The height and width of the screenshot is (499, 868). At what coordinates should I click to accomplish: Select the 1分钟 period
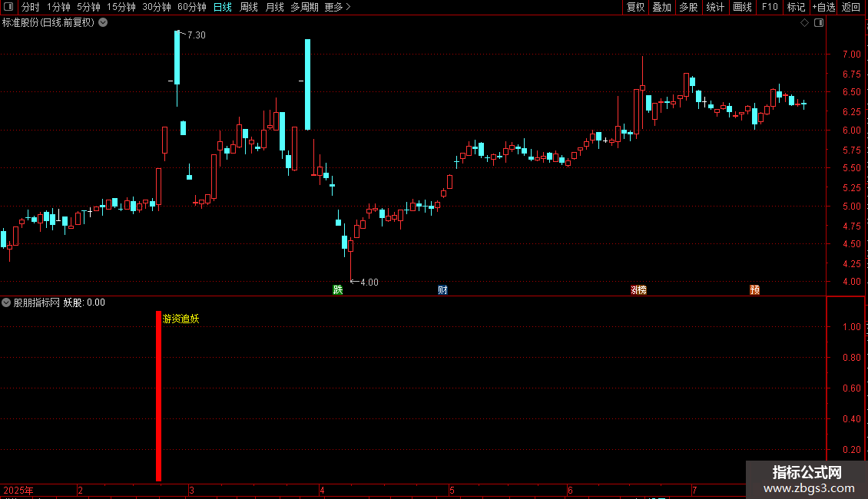(58, 7)
